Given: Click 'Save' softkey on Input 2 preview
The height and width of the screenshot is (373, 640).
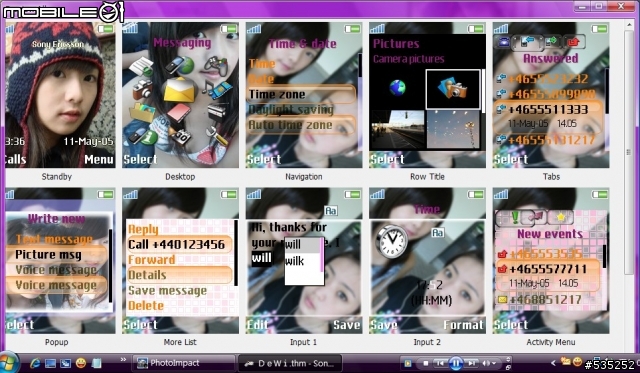Looking at the screenshot, I should (x=384, y=325).
